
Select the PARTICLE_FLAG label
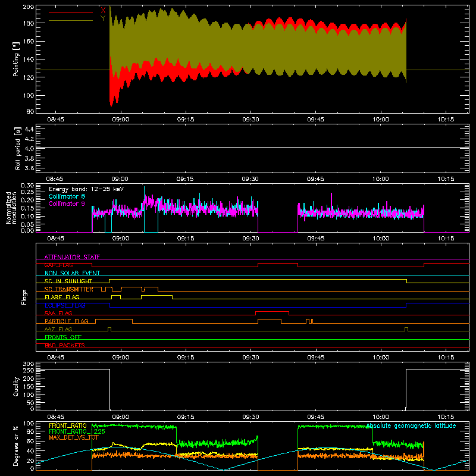[67, 321]
